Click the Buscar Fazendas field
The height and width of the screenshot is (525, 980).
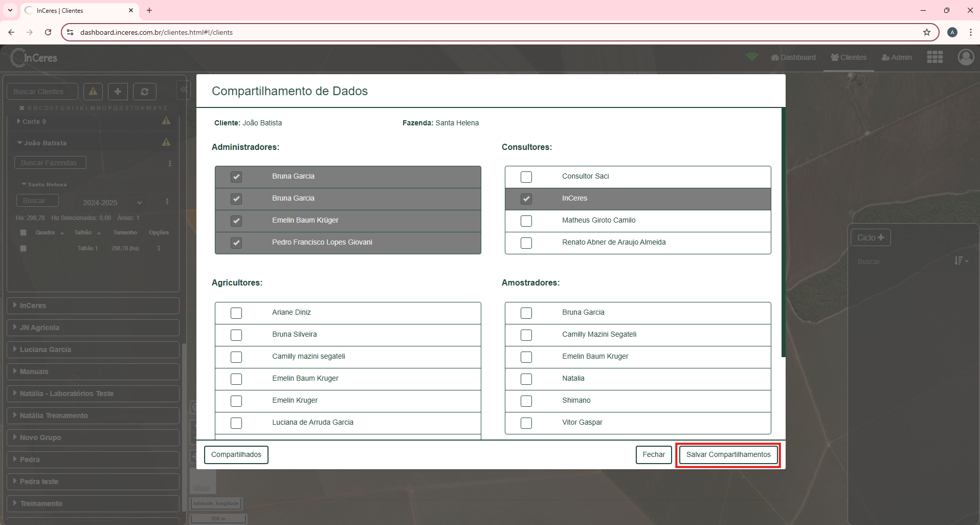(x=50, y=163)
